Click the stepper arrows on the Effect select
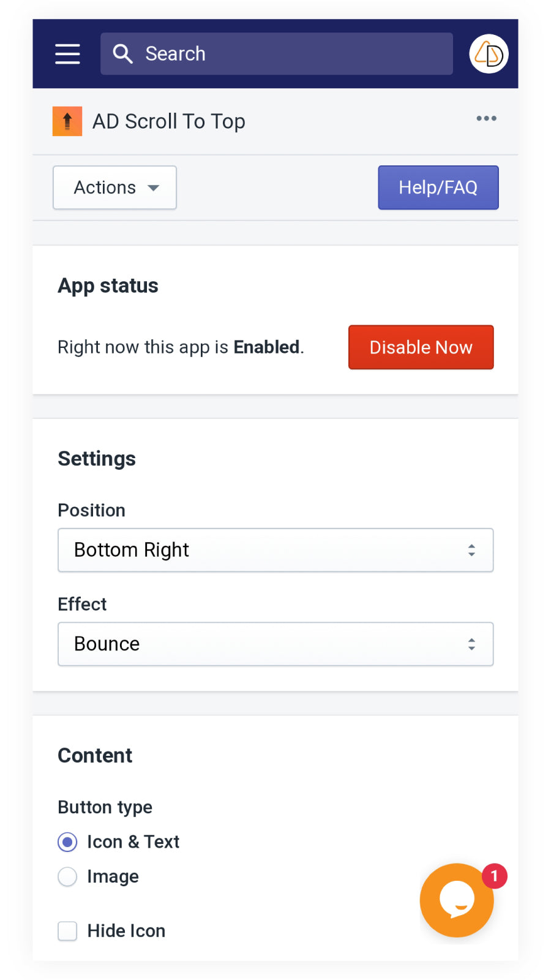Screen dimensions: 551x980 coord(471,644)
